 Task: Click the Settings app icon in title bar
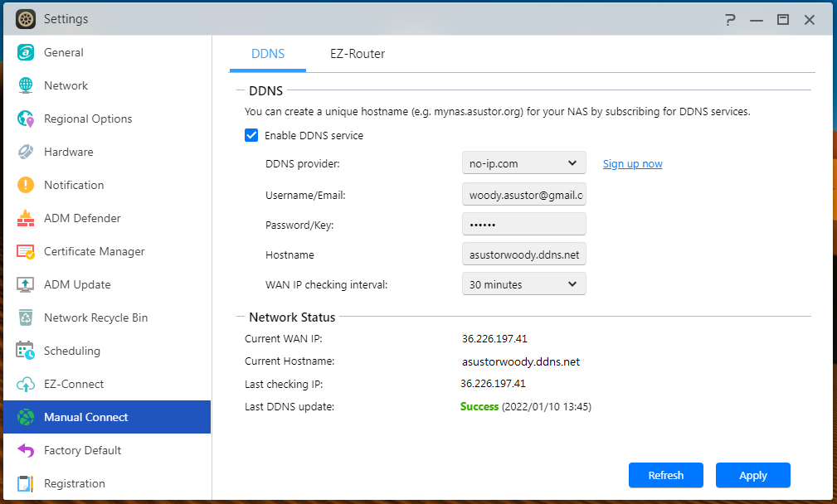pos(26,19)
